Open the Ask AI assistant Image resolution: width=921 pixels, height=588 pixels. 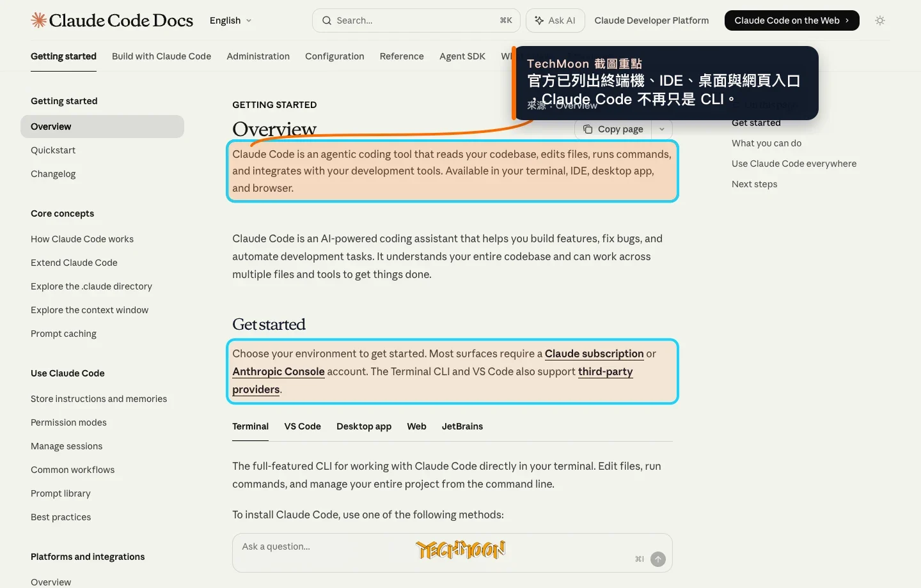[555, 20]
